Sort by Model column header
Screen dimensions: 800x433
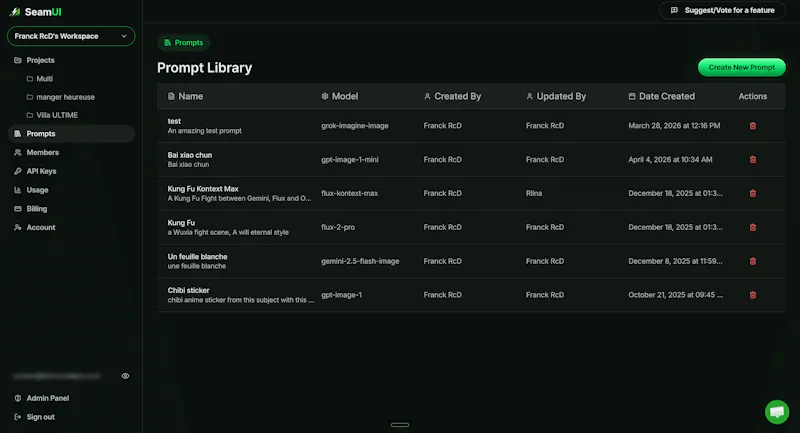[x=339, y=96]
